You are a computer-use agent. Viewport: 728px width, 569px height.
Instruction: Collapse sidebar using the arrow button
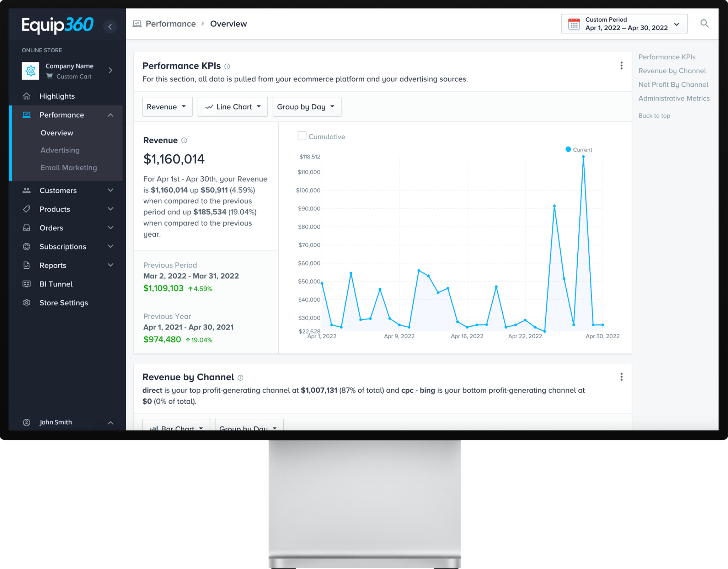click(110, 27)
